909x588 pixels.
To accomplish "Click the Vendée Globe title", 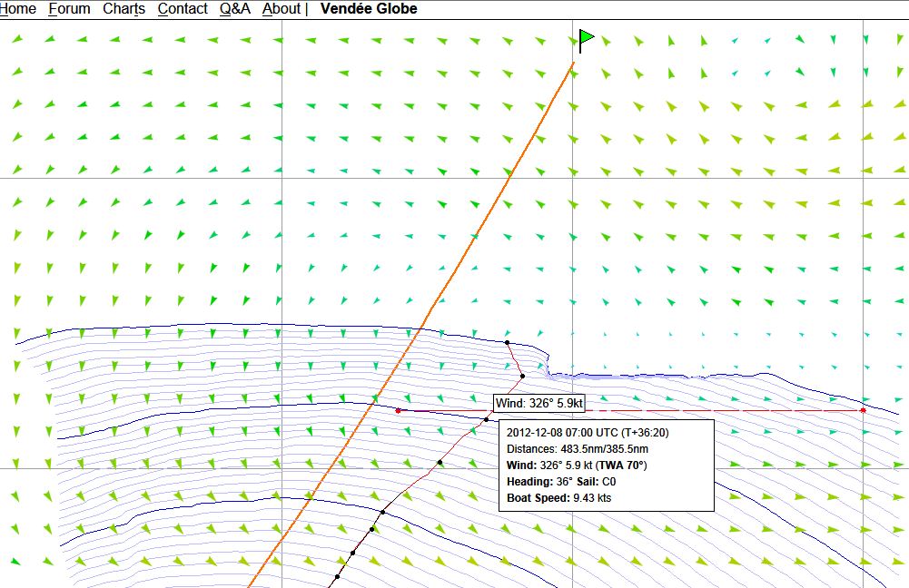I will (369, 9).
